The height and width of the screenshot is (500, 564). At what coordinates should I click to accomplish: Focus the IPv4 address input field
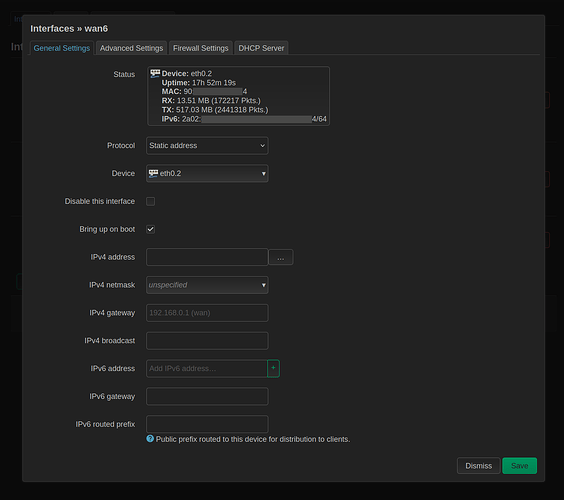click(207, 257)
